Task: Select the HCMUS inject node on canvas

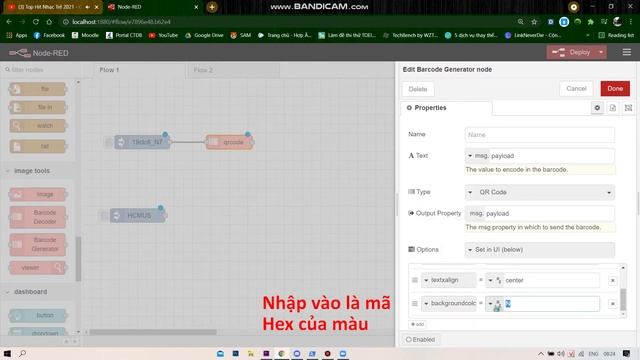Action: pos(138,215)
